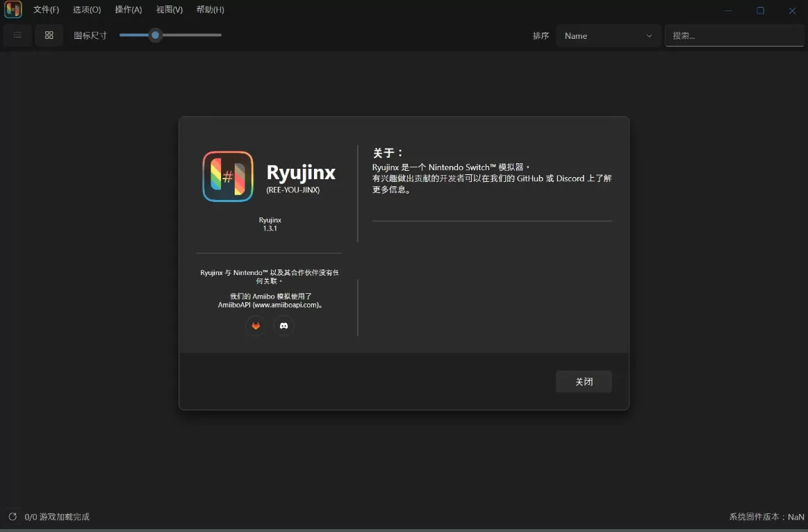Click the 搜索 search input field
Image resolution: width=808 pixels, height=532 pixels.
734,35
